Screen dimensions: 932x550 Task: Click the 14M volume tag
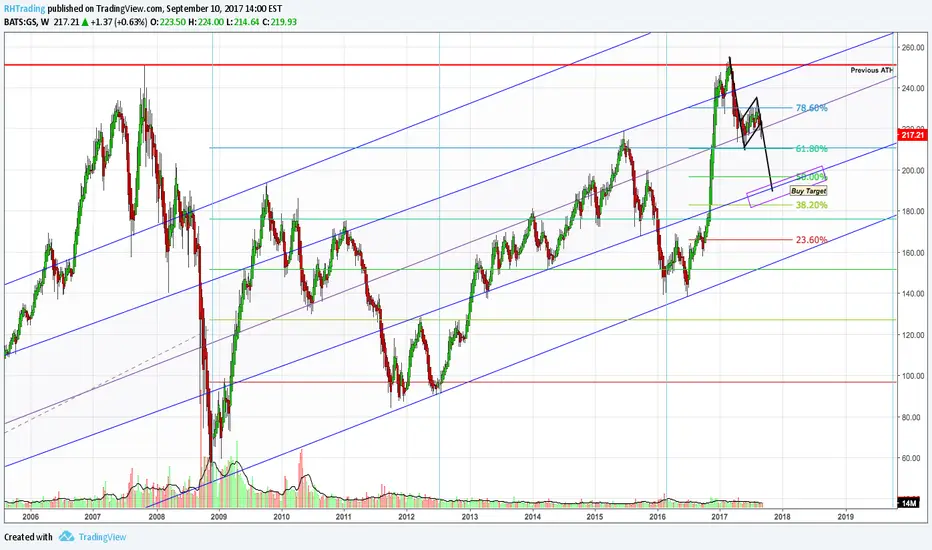[909, 503]
